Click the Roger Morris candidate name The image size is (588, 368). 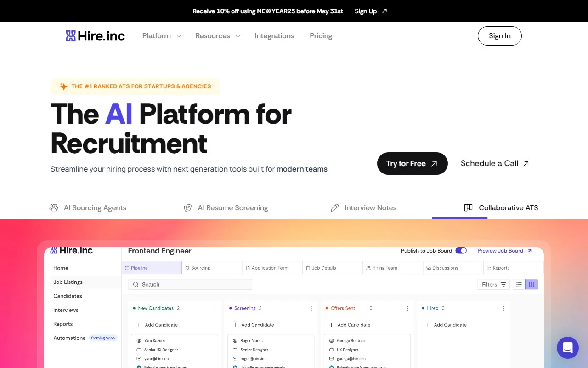pos(251,341)
